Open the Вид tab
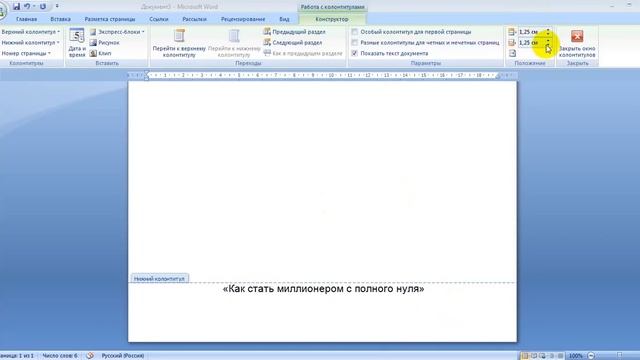 point(284,19)
